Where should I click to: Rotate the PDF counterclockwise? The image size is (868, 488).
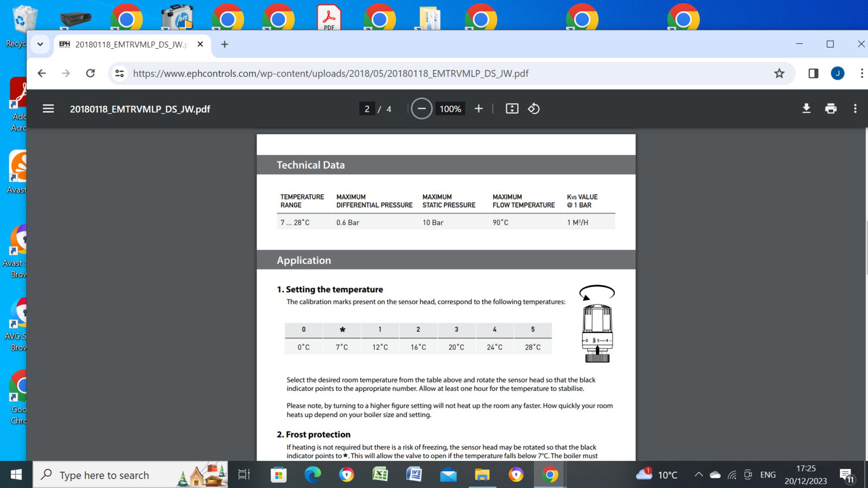click(534, 108)
